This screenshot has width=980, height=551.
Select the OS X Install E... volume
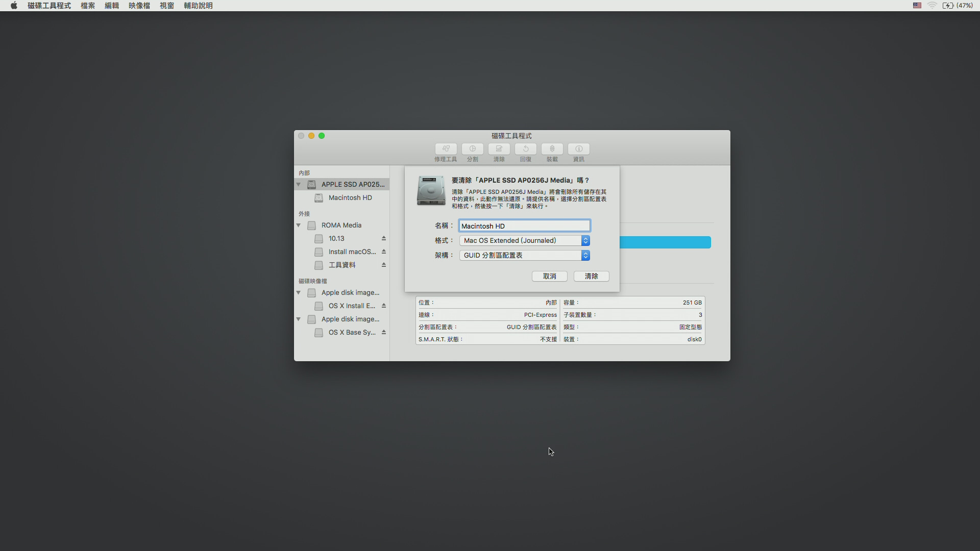tap(342, 306)
